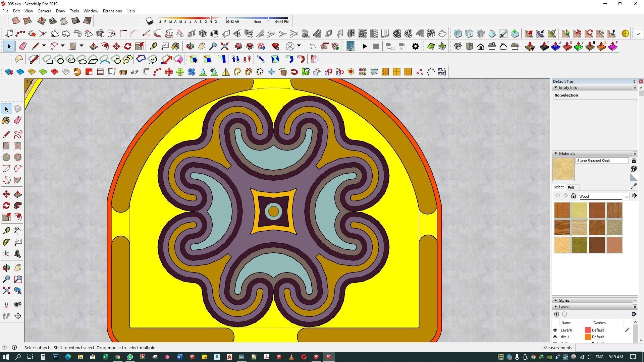Screen dimensions: 644x362
Task: Select the Eraser tool in the left toolbar
Action: point(18,120)
